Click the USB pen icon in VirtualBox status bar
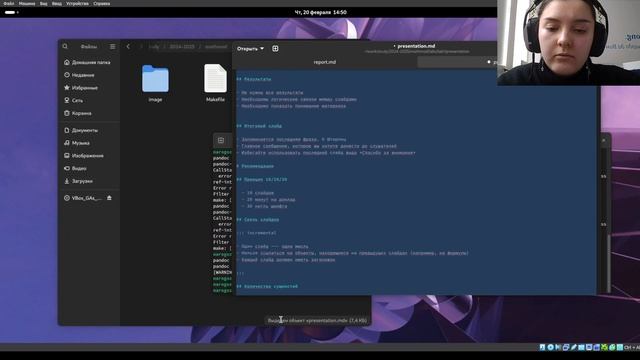 (x=574, y=347)
